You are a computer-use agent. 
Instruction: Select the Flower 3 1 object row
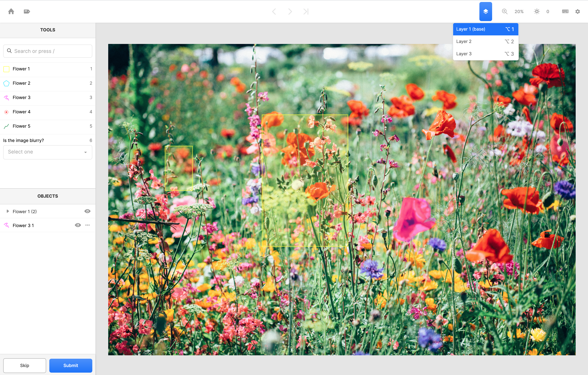coord(48,225)
